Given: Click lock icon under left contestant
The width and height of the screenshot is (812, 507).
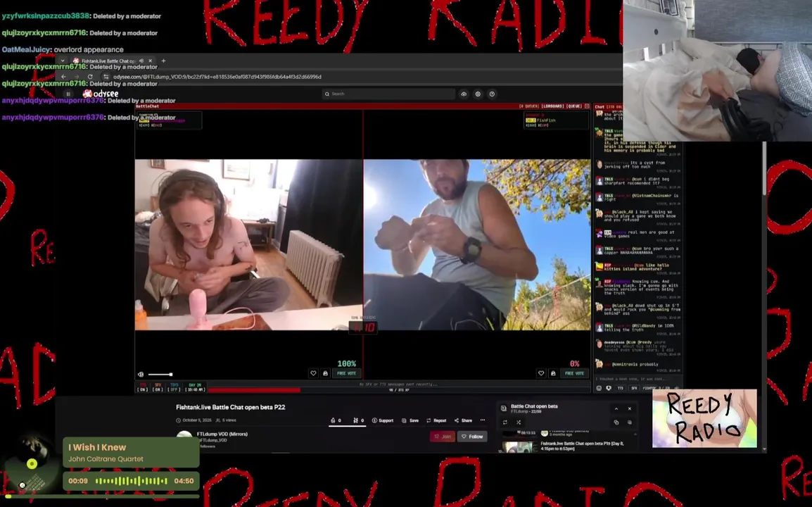Looking at the screenshot, I should (x=325, y=373).
